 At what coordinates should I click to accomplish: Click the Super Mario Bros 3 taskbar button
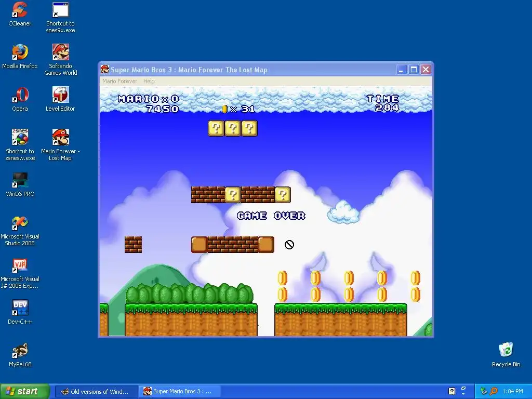click(x=179, y=392)
